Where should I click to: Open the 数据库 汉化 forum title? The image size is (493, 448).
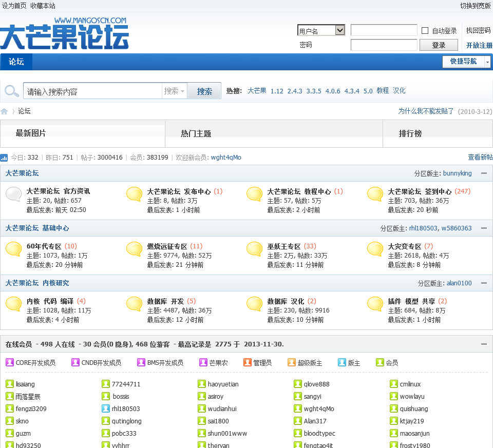286,301
